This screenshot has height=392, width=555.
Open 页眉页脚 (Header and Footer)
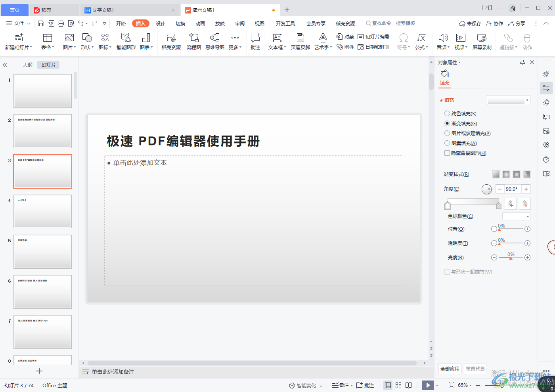[300, 42]
